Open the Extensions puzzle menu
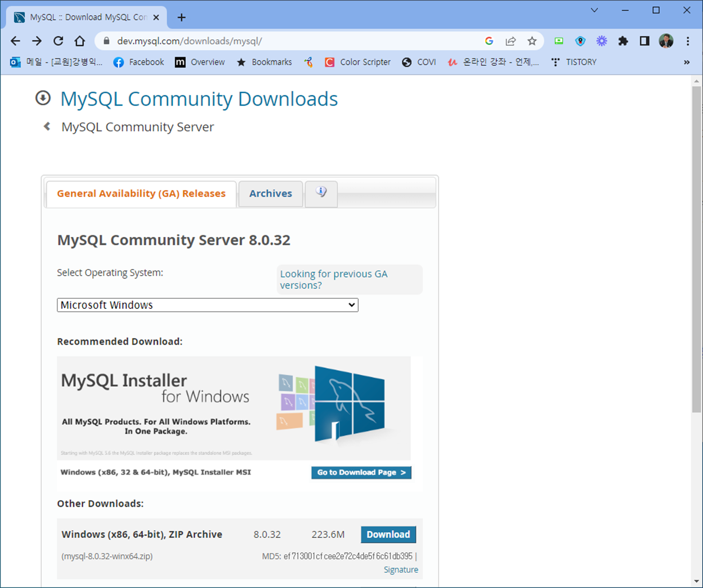This screenshot has height=588, width=703. (623, 41)
